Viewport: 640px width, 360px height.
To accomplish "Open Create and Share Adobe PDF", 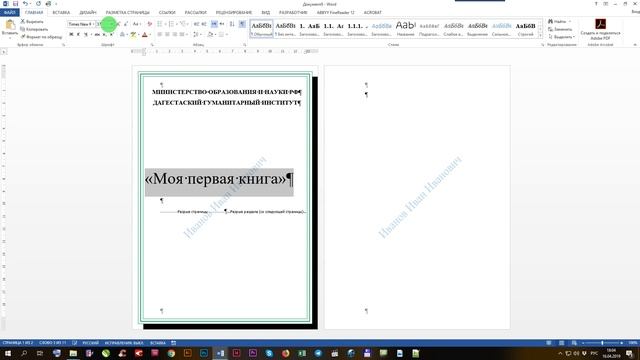I will click(600, 29).
